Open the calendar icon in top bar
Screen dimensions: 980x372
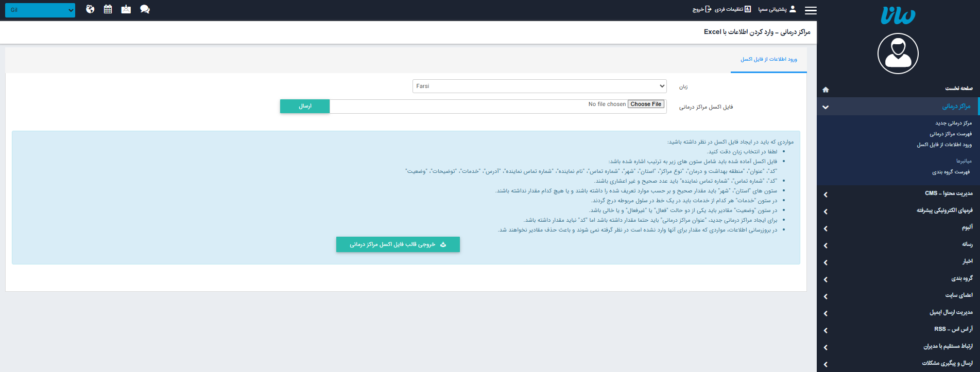click(x=108, y=9)
